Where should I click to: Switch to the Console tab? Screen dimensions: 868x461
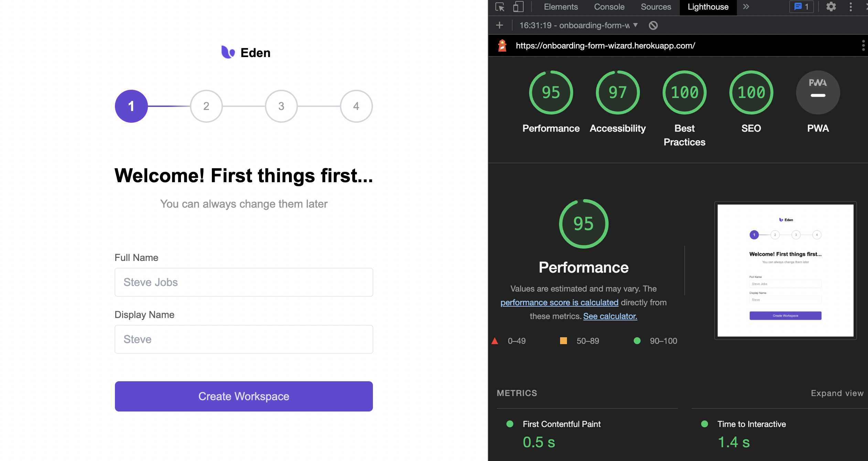coord(609,7)
